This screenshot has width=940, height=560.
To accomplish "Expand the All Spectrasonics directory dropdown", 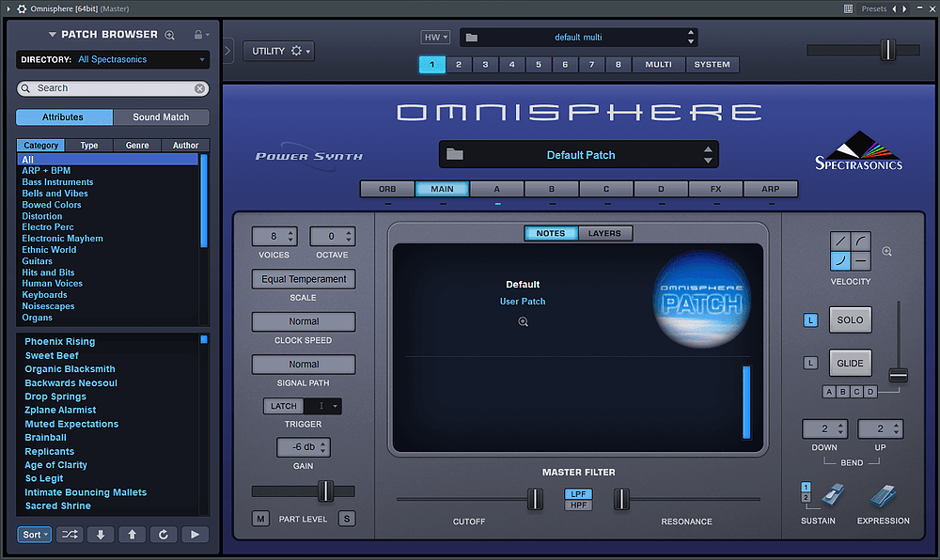I will point(141,59).
